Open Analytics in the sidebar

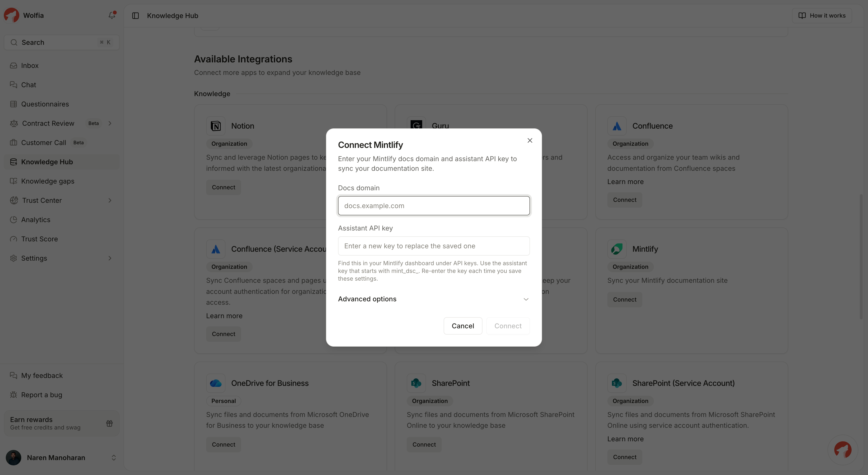(x=62, y=219)
